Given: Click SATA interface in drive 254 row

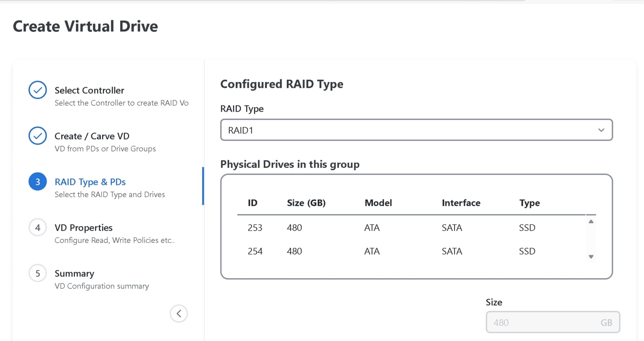Looking at the screenshot, I should click(452, 251).
